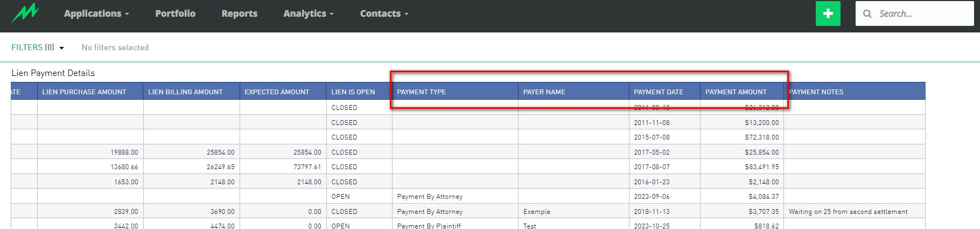Click the green lightning logo icon
Image resolution: width=980 pixels, height=229 pixels.
pos(25,13)
